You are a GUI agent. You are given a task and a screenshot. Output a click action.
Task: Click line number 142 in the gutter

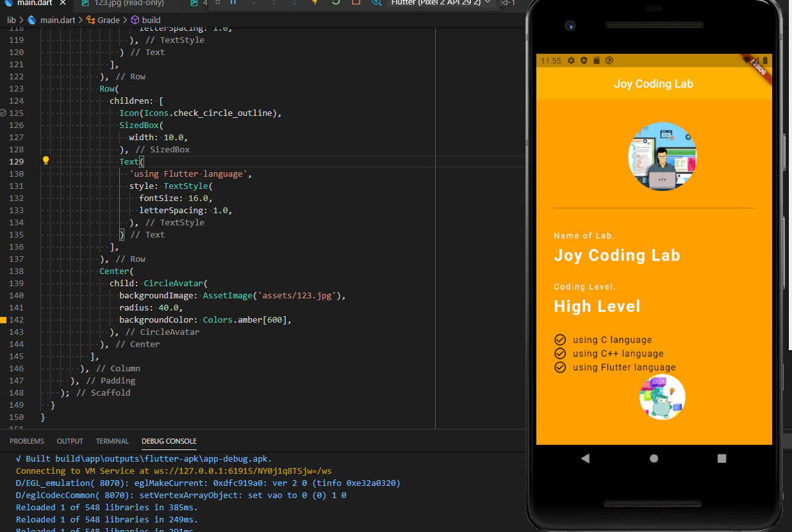[x=17, y=319]
